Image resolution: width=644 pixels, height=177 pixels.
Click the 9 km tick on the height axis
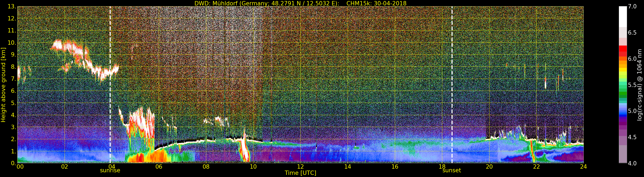point(13,55)
